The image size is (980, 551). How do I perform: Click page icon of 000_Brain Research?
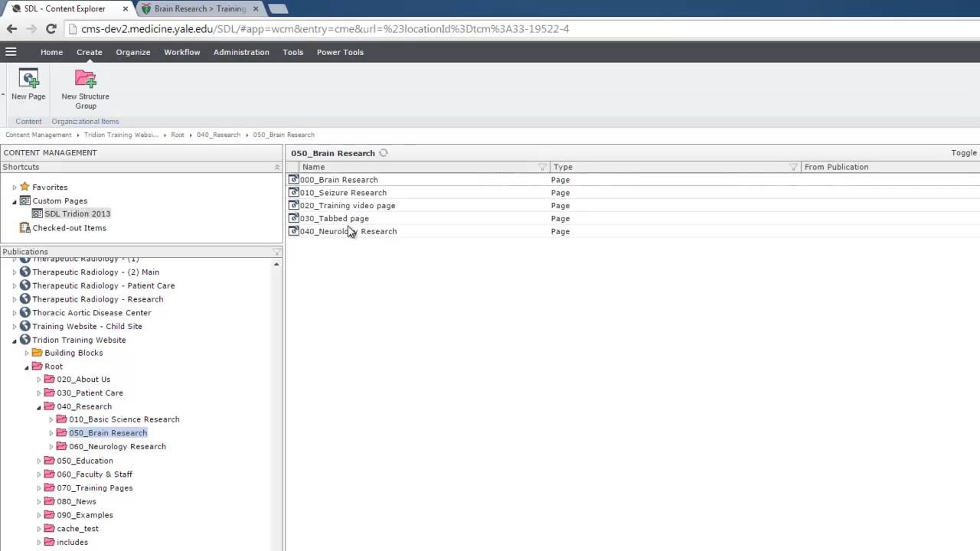[x=293, y=180]
